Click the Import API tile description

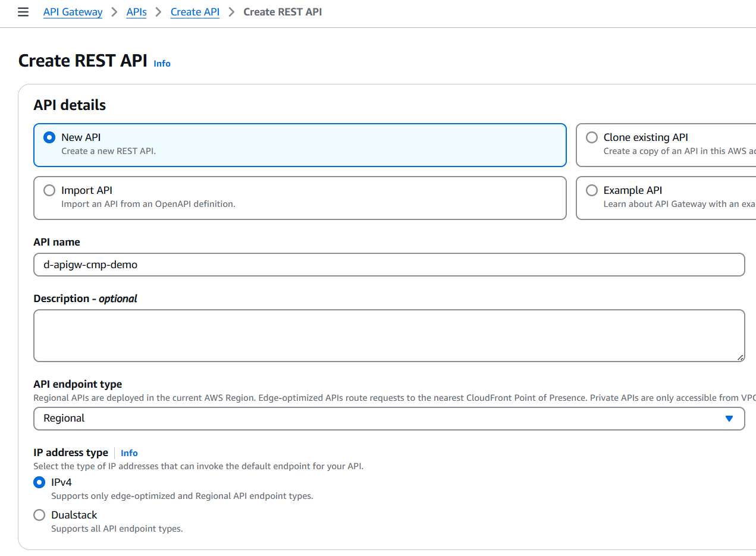point(148,204)
